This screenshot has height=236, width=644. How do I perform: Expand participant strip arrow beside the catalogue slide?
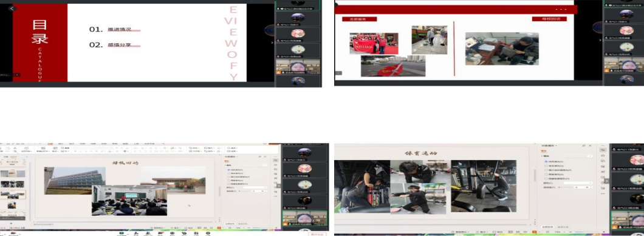(x=272, y=43)
